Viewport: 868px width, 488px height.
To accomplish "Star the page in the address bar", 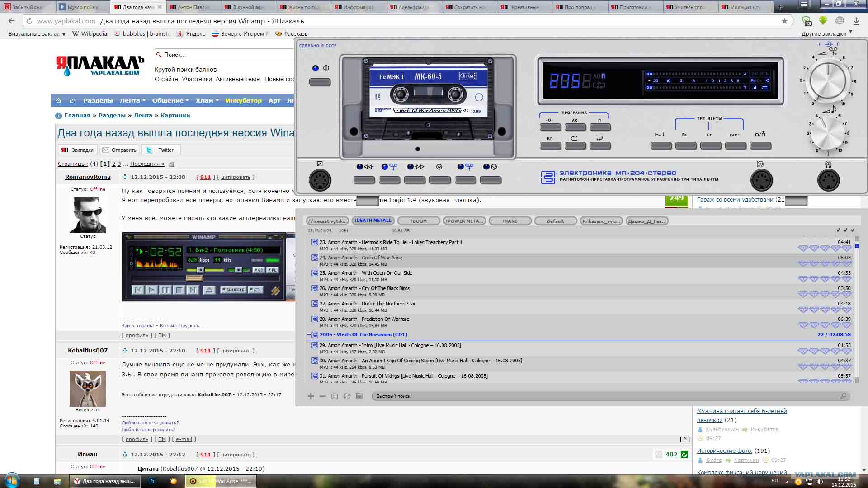I will point(784,21).
